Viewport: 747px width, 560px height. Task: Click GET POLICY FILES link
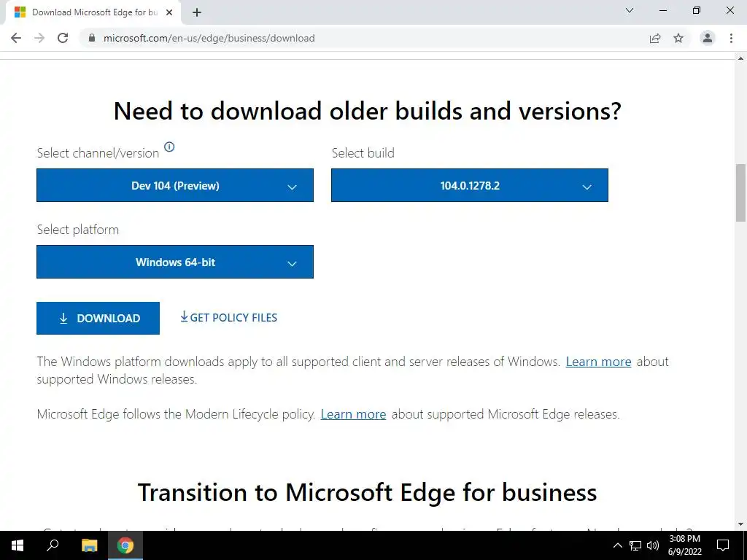[x=228, y=318]
